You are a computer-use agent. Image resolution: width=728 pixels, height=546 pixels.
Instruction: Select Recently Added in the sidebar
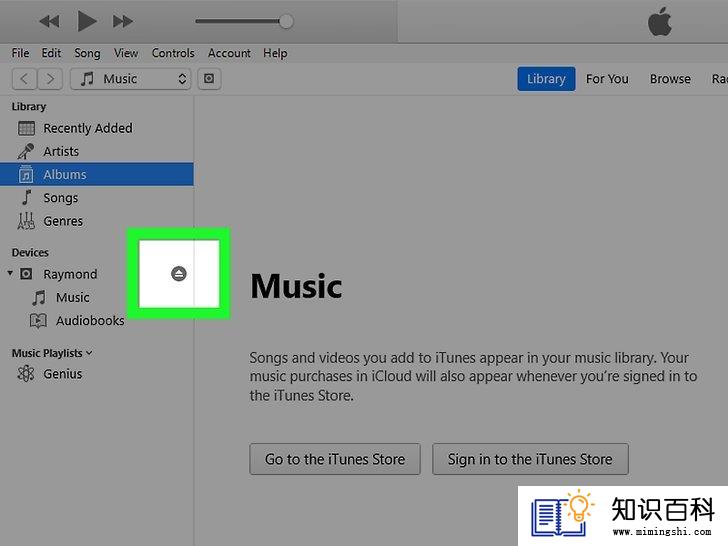click(x=97, y=128)
